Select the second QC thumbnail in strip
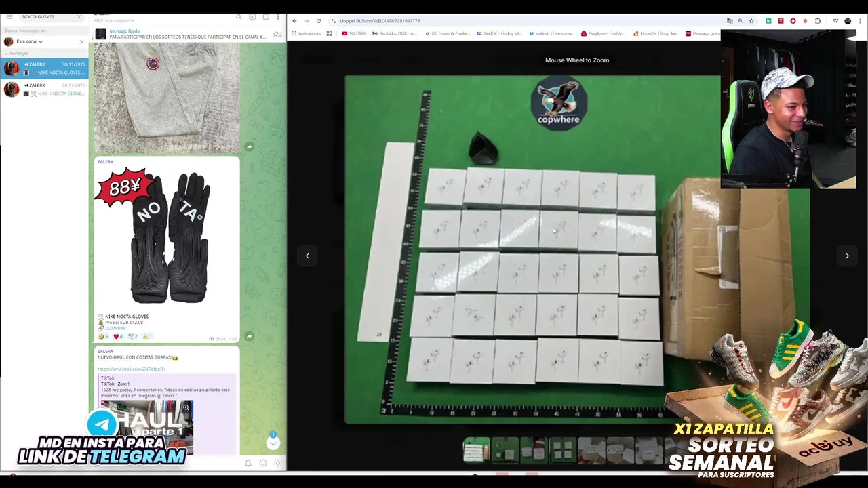This screenshot has width=868, height=488. click(x=505, y=451)
